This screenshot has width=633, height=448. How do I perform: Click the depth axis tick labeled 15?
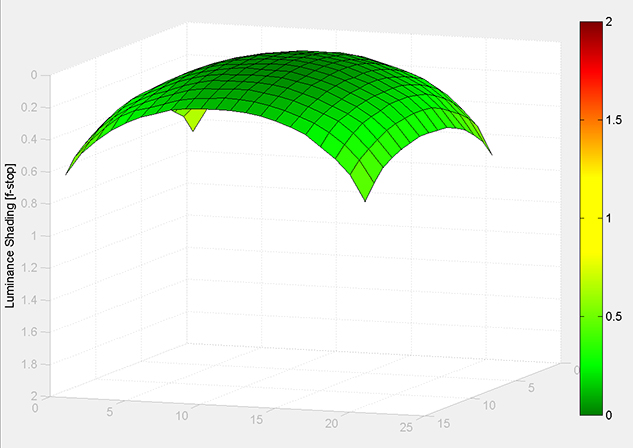point(443,423)
